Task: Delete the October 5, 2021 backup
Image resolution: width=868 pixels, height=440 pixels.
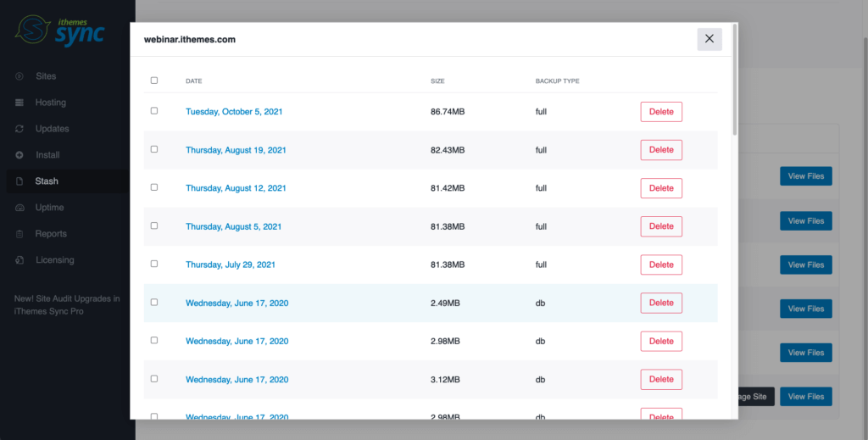Action: pyautogui.click(x=661, y=112)
